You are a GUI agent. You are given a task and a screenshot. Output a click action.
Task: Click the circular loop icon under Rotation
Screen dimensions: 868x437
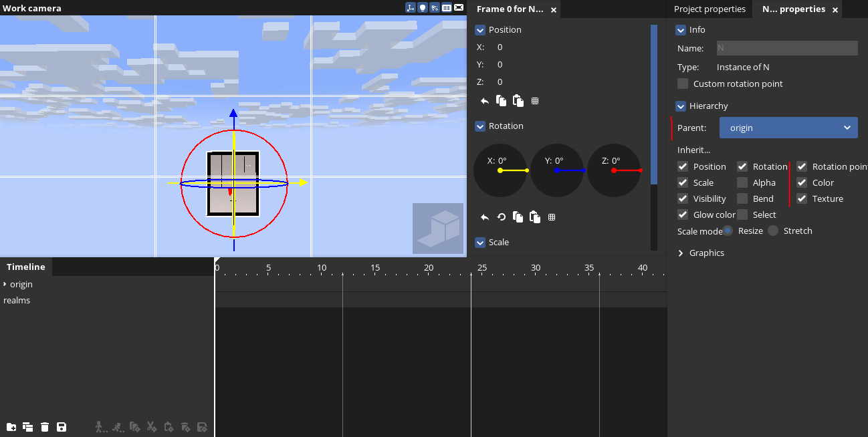502,217
